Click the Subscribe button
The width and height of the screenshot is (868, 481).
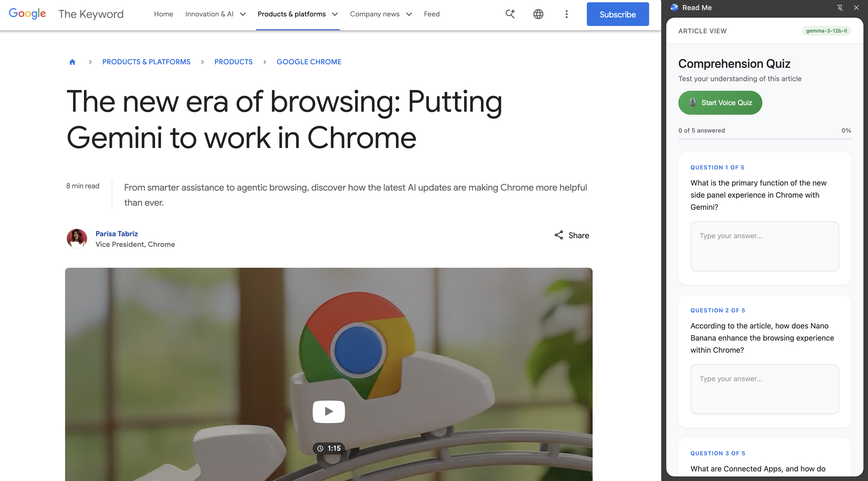pos(618,14)
